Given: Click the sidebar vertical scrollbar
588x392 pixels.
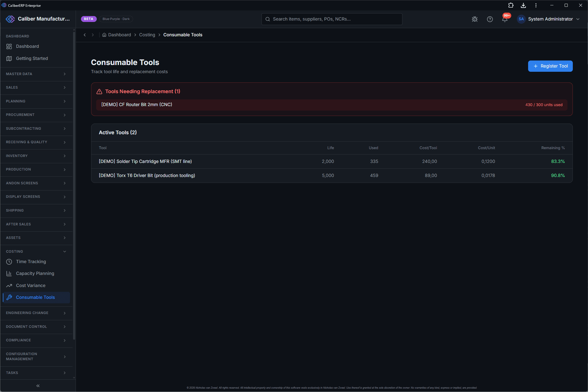Looking at the screenshot, I should (x=74, y=186).
